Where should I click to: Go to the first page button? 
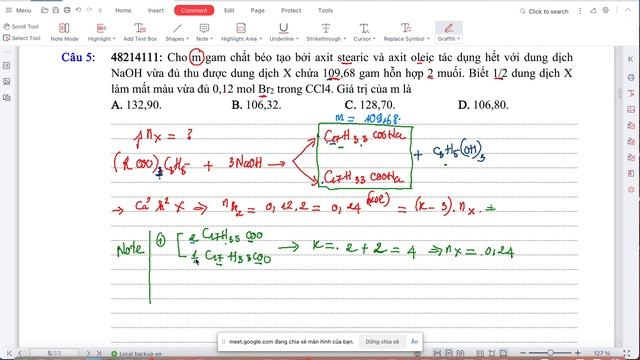coord(9,353)
